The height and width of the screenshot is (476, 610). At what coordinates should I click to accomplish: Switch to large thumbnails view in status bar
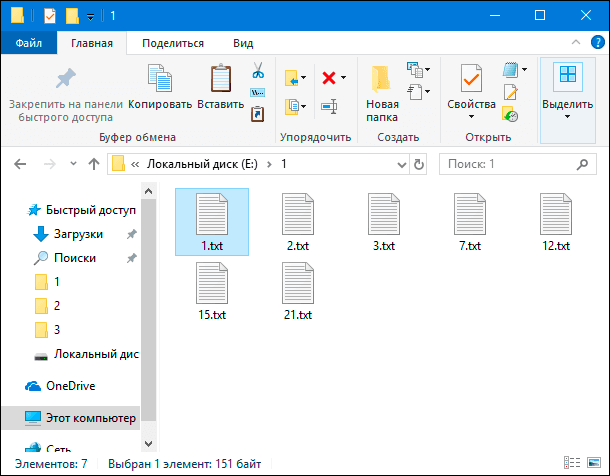(x=594, y=462)
